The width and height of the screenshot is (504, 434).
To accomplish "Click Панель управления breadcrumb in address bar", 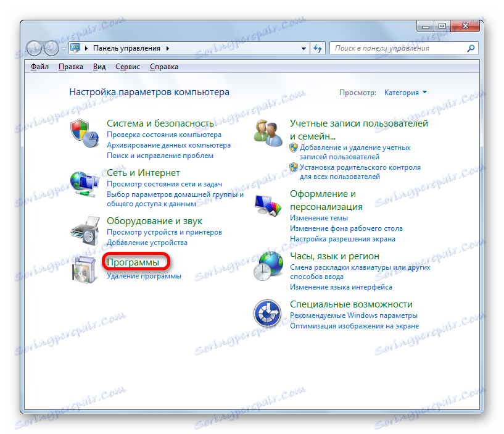I will tap(126, 48).
